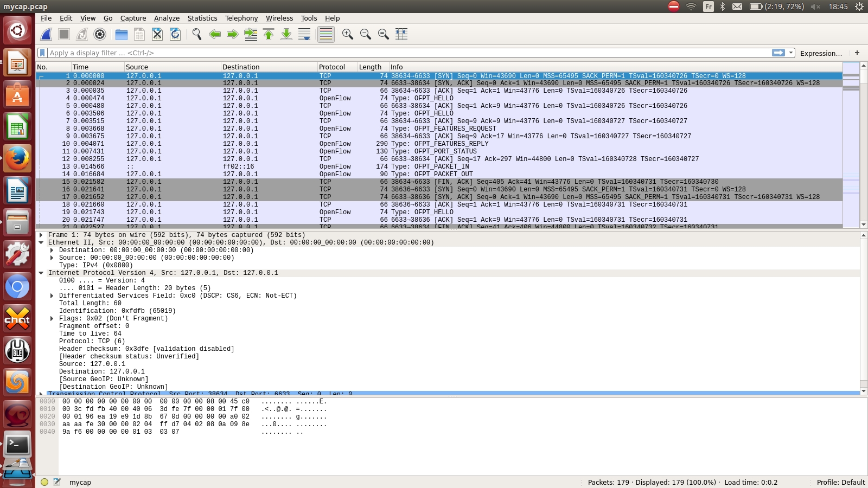Zoom in the main window text
Image resolution: width=868 pixels, height=488 pixels.
tap(348, 34)
